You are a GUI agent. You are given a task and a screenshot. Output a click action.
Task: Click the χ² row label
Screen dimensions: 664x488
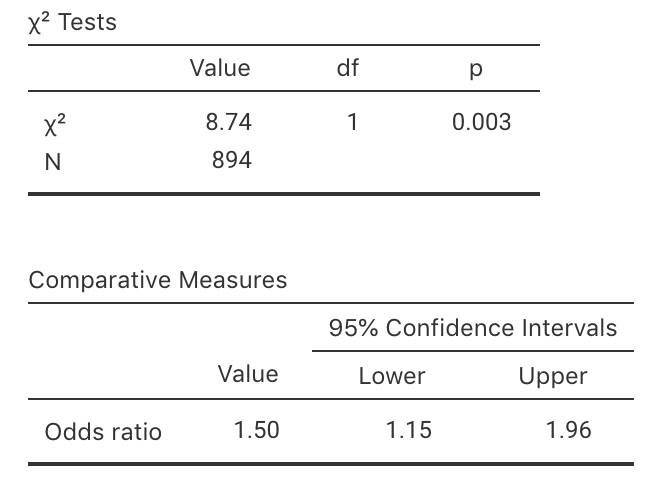pyautogui.click(x=59, y=123)
